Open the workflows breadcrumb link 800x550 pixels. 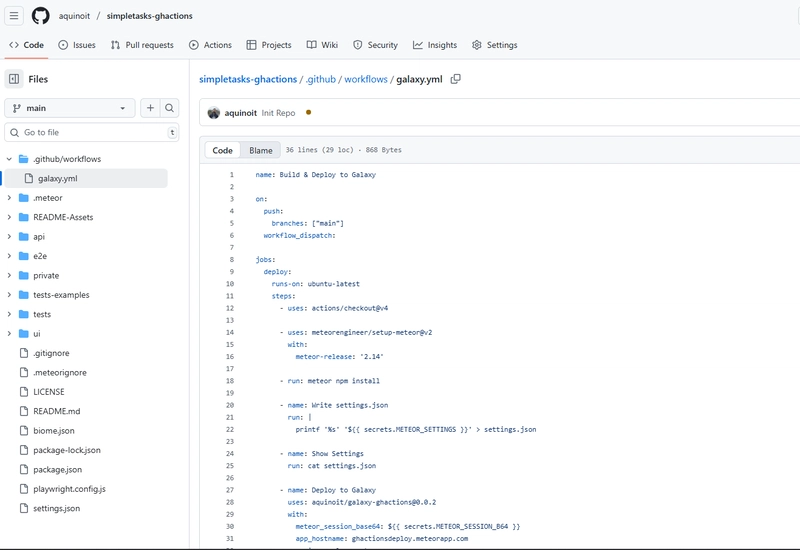click(366, 79)
